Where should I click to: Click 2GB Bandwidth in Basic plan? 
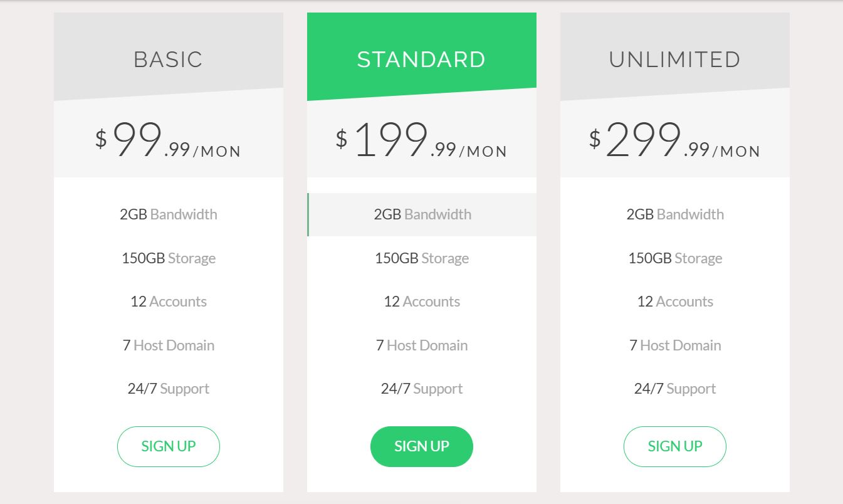click(x=169, y=214)
